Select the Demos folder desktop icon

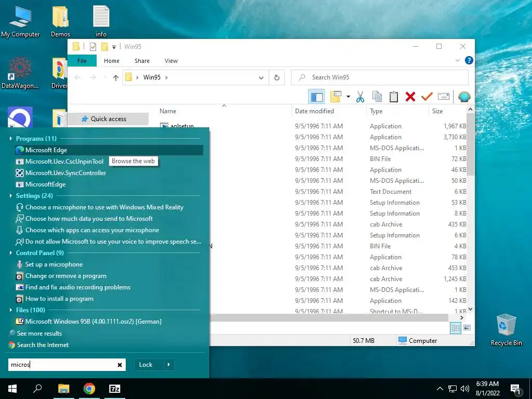coord(60,22)
